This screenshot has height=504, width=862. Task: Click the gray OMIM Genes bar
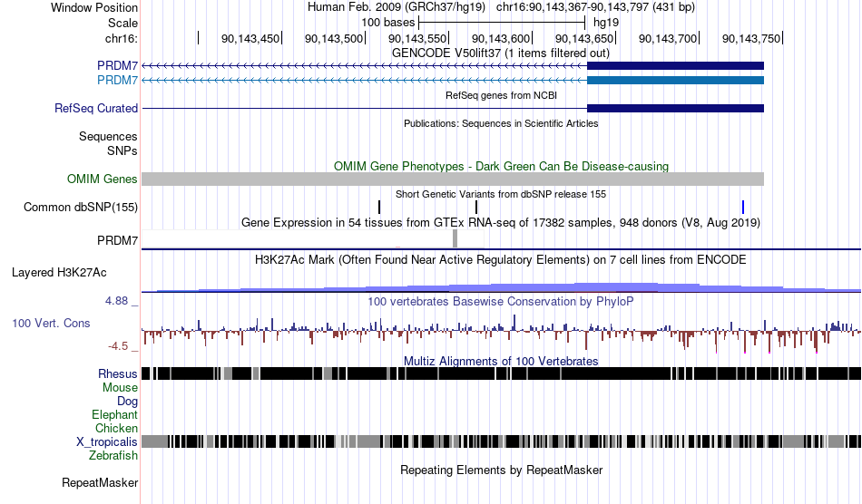point(453,179)
